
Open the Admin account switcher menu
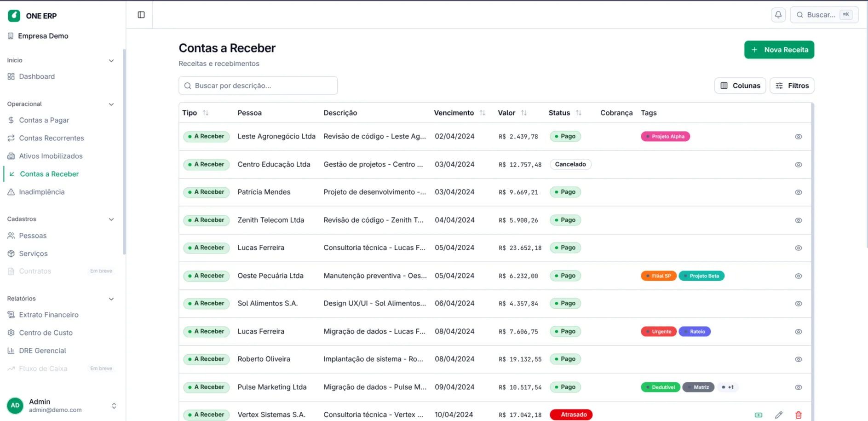(114, 406)
